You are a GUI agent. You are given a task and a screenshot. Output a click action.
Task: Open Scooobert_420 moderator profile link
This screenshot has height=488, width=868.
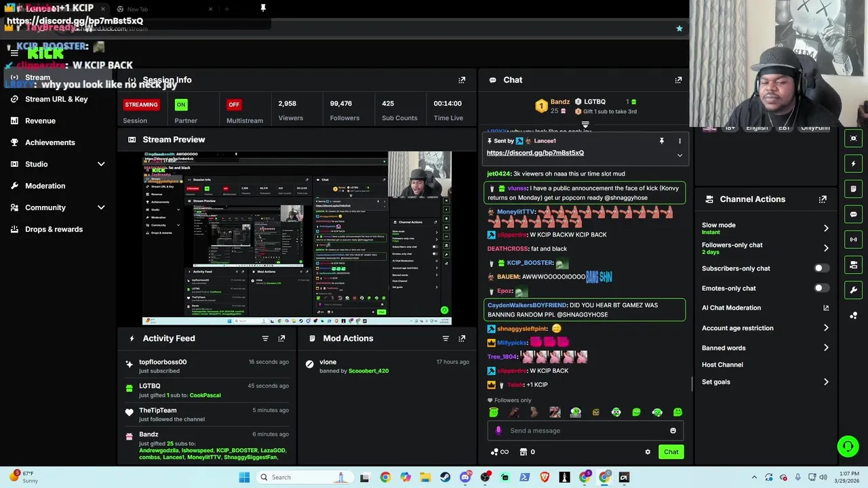pos(368,371)
